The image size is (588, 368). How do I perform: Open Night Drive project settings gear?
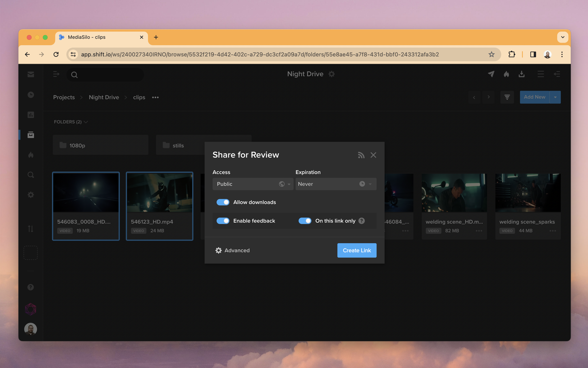331,74
